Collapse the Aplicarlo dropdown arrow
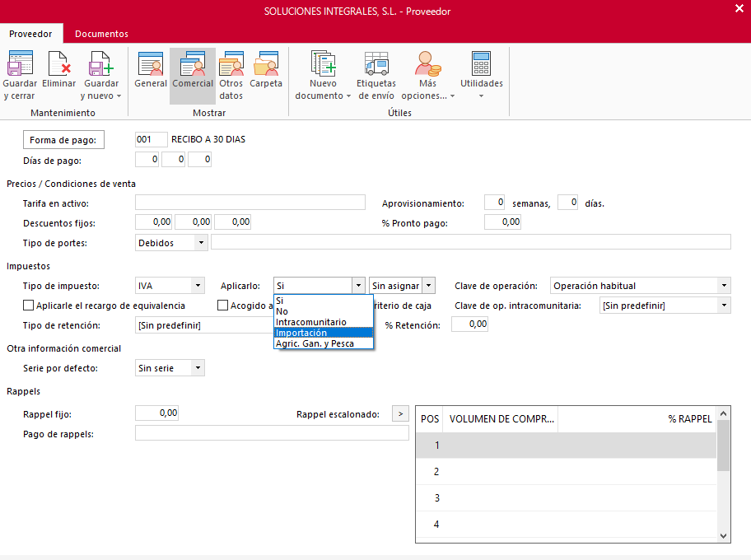 click(x=358, y=286)
